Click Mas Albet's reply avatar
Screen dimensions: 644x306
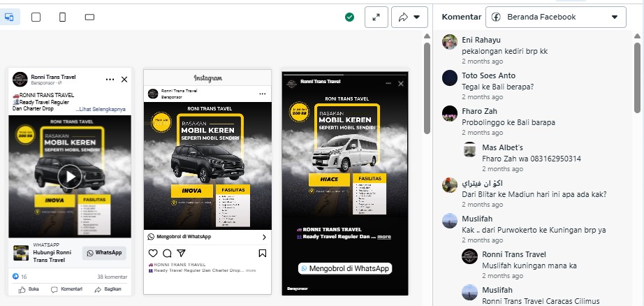point(470,150)
